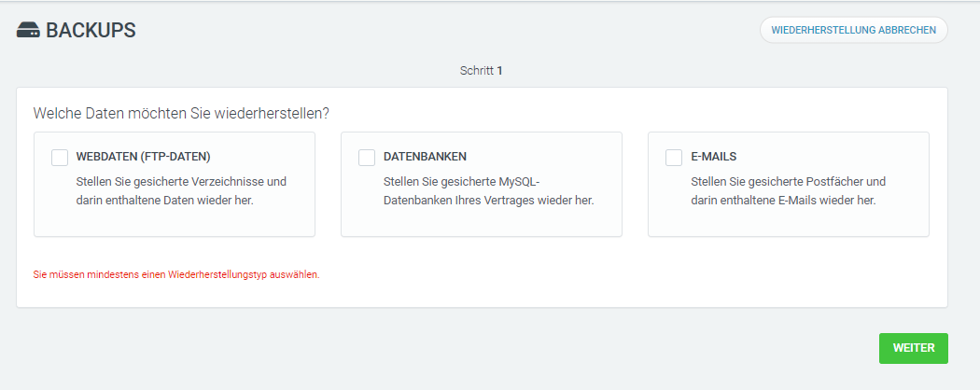The image size is (980, 390).
Task: Click the Webdaten description about gesicherte Verzeichnisse
Action: click(x=181, y=190)
